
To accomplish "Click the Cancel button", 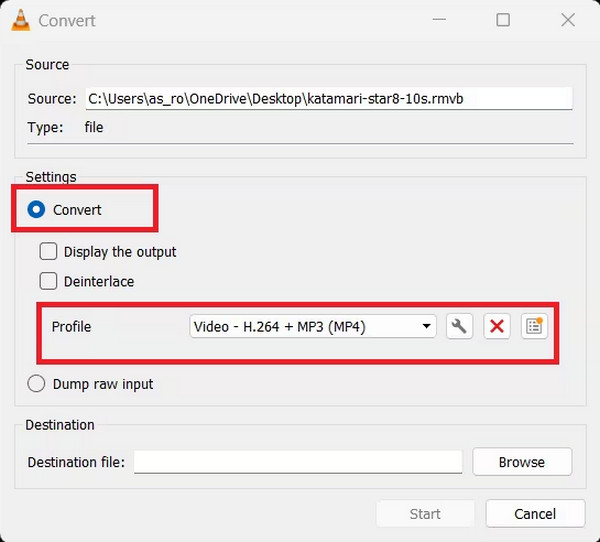I will [x=535, y=514].
